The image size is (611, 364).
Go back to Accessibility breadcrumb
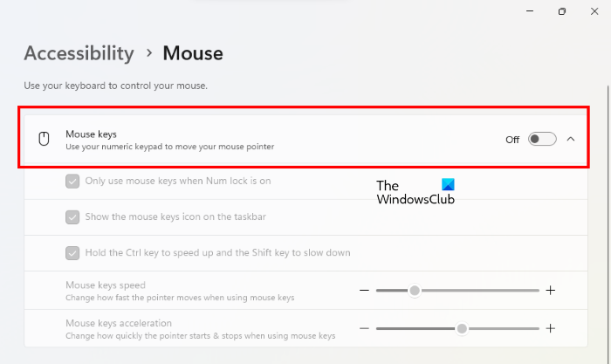(x=79, y=53)
